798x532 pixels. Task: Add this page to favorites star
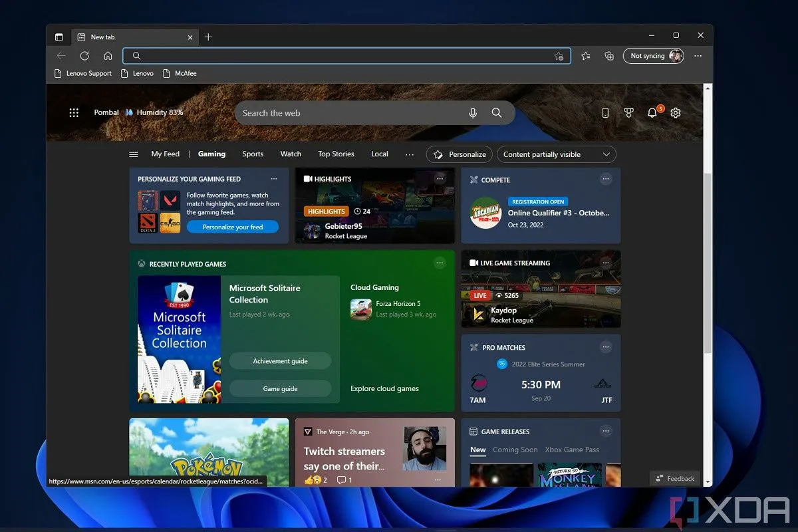[559, 56]
